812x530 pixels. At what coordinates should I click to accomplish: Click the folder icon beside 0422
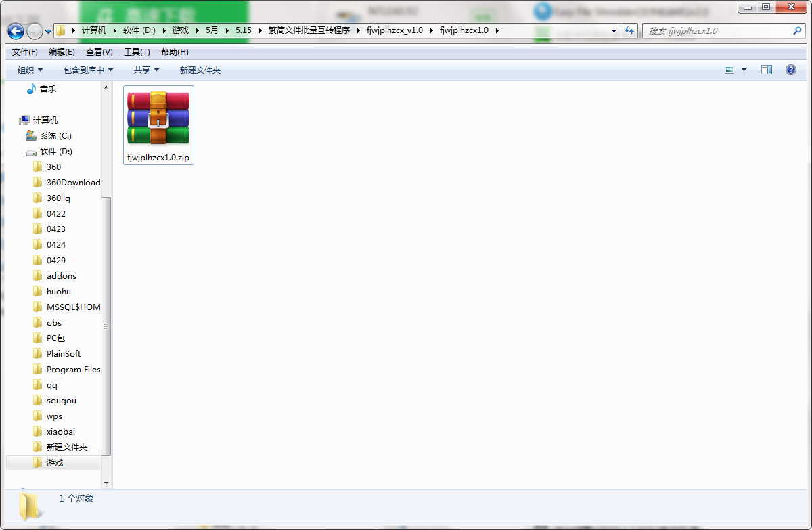click(x=38, y=213)
